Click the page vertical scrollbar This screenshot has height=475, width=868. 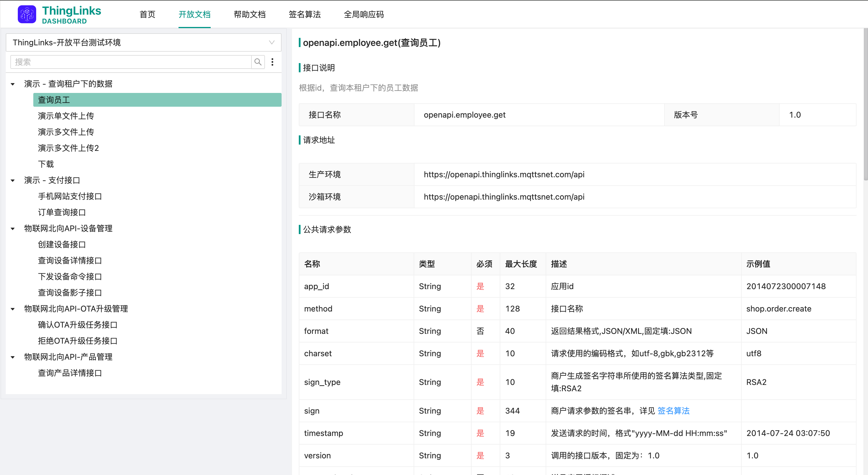[x=865, y=104]
